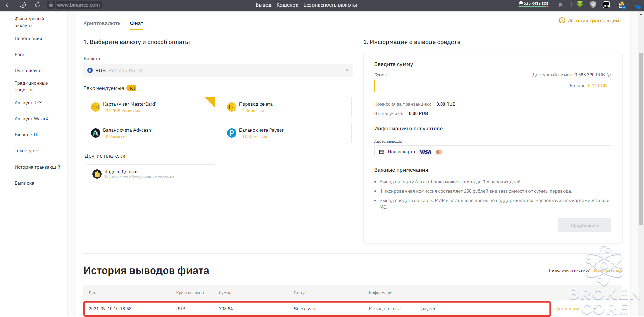Open Аккаунт JEX in the sidebar

[x=28, y=103]
